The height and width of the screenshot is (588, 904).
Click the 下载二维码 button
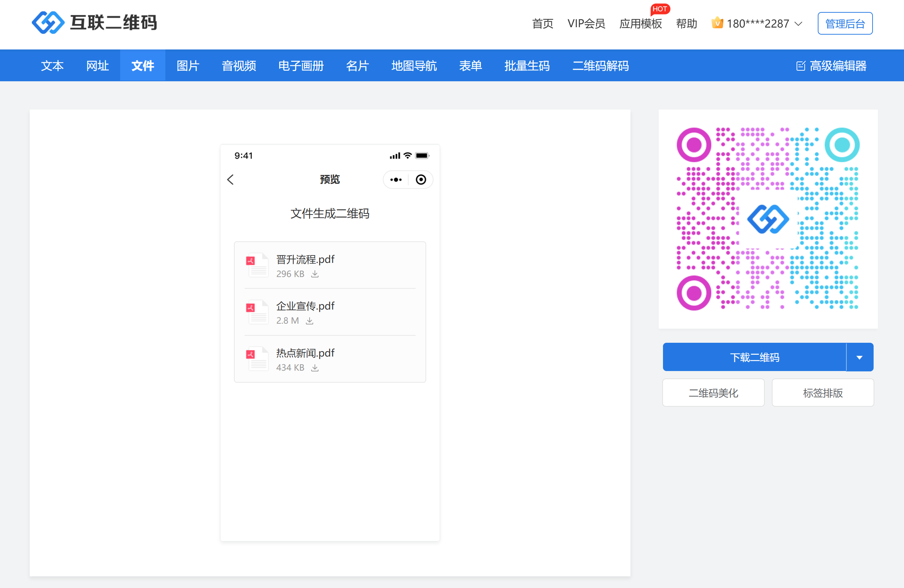(x=755, y=358)
